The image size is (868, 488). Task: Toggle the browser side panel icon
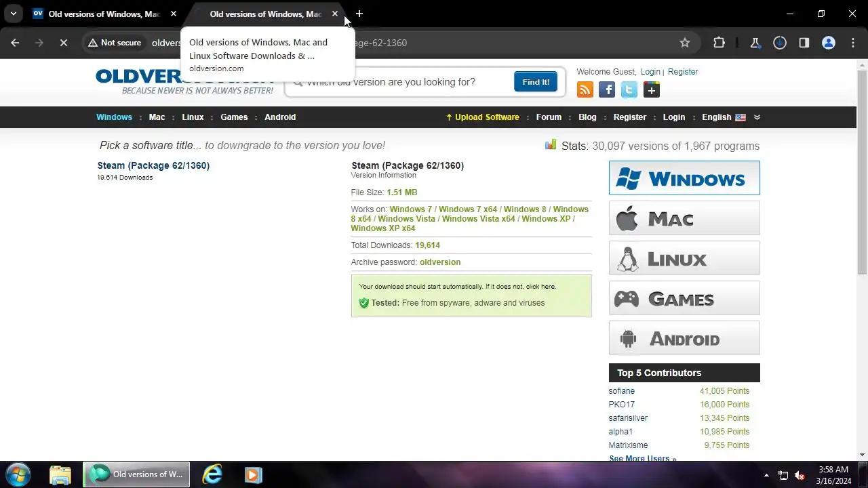pyautogui.click(x=804, y=43)
